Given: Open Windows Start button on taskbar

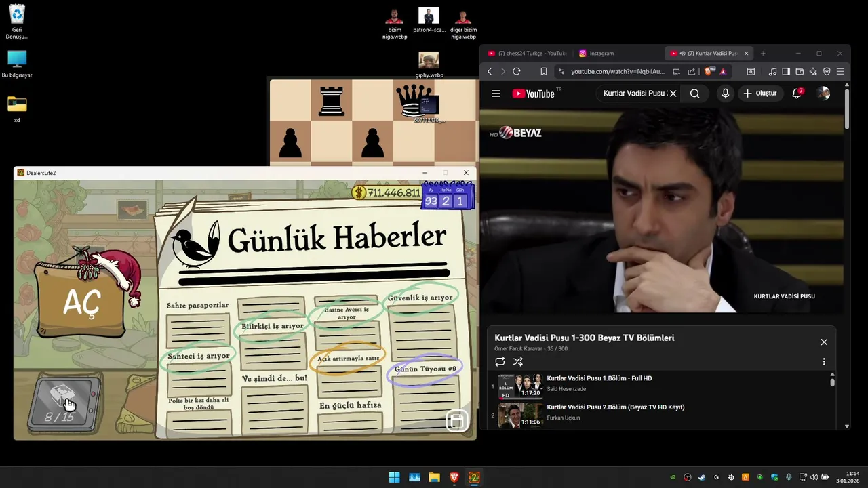Looking at the screenshot, I should 394,477.
